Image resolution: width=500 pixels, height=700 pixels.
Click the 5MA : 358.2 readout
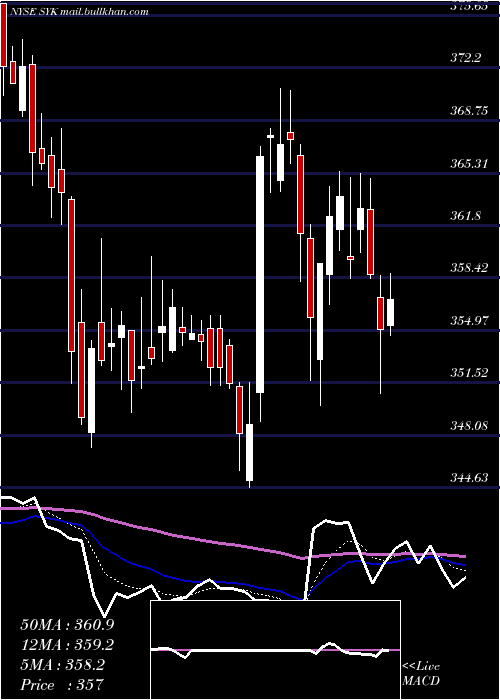tap(62, 665)
